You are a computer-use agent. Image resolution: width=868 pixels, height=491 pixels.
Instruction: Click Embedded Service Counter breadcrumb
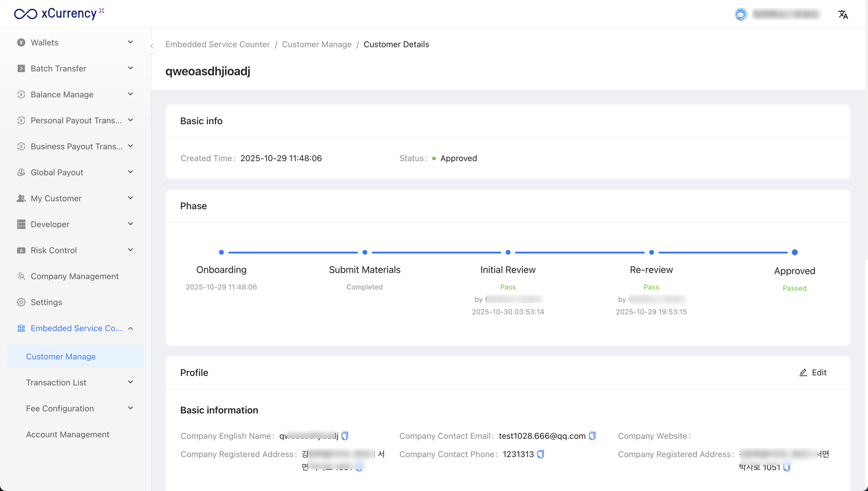pyautogui.click(x=217, y=44)
